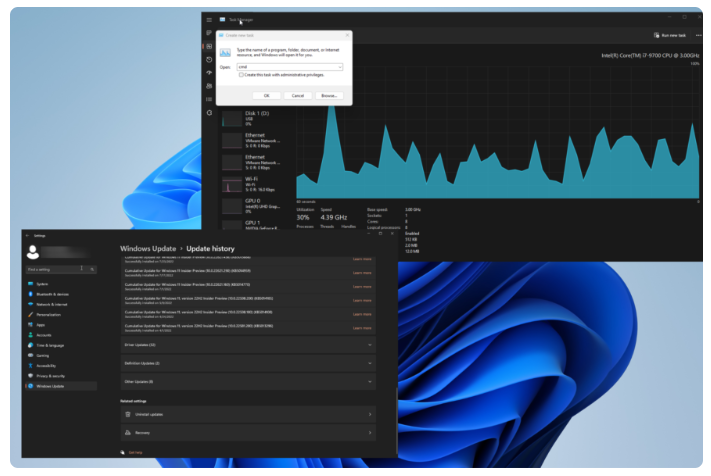Open Details icon in Task Manager sidebar
The image size is (711, 476).
[x=209, y=99]
